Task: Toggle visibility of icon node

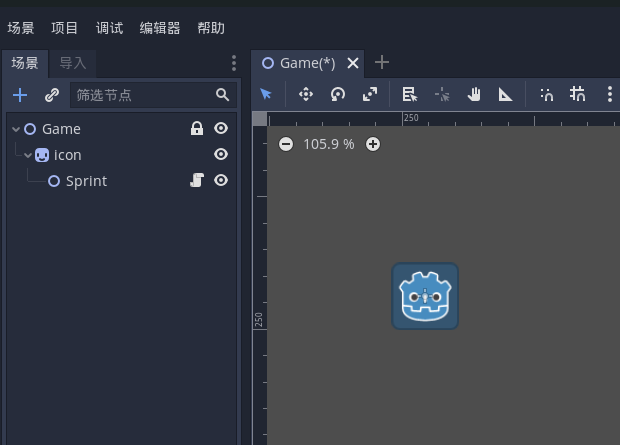Action: (221, 154)
